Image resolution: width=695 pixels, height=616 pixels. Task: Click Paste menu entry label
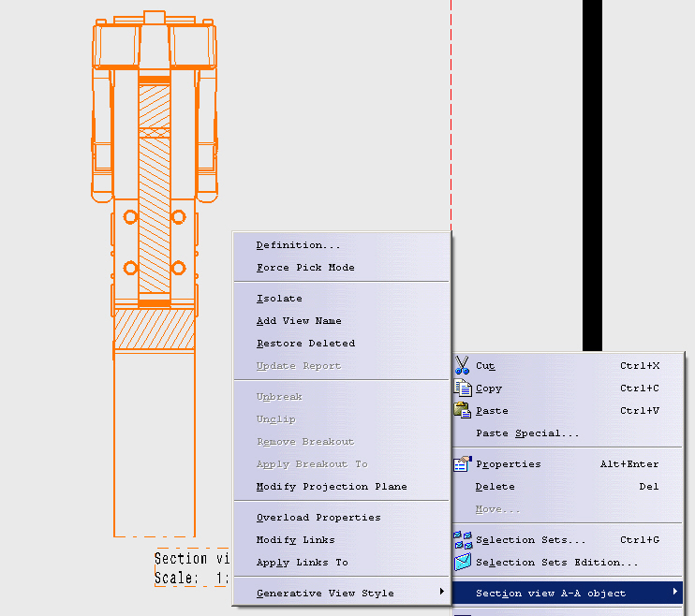click(492, 411)
